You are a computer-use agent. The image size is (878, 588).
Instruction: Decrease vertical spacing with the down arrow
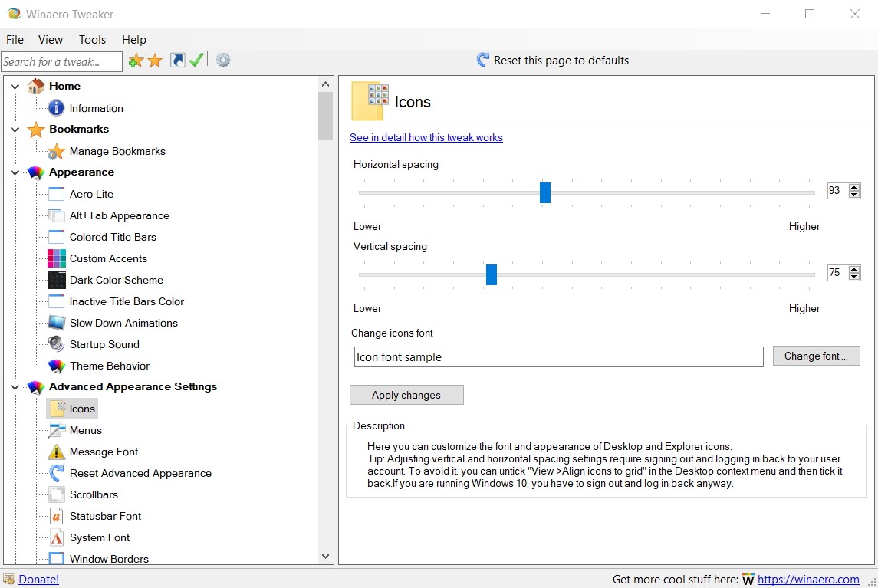(x=854, y=276)
